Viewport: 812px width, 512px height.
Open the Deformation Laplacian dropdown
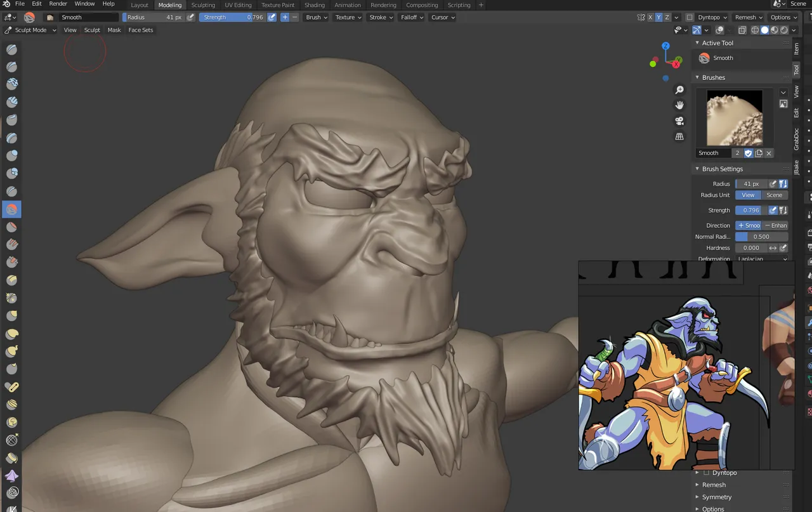coord(762,258)
